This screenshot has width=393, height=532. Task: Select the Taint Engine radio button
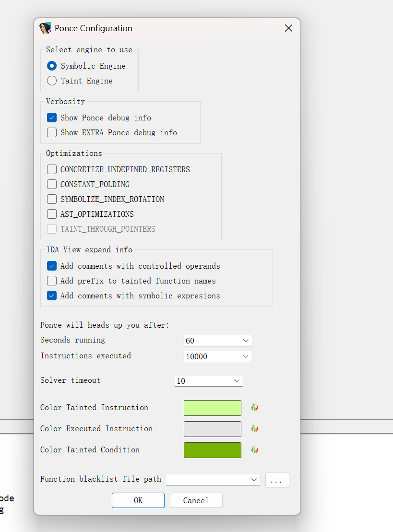pyautogui.click(x=52, y=81)
